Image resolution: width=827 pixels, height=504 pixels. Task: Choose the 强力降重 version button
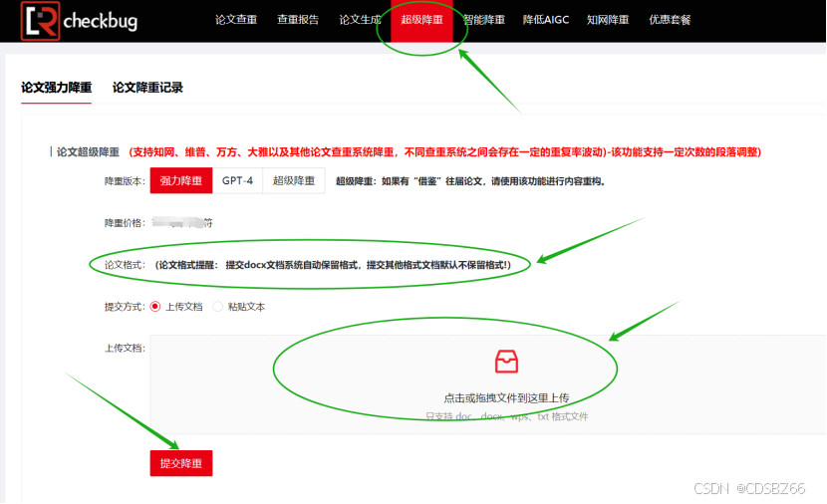pyautogui.click(x=181, y=181)
